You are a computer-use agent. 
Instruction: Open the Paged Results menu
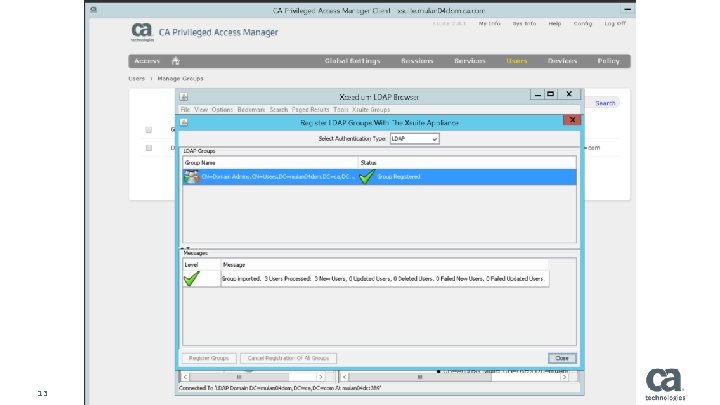tap(310, 110)
